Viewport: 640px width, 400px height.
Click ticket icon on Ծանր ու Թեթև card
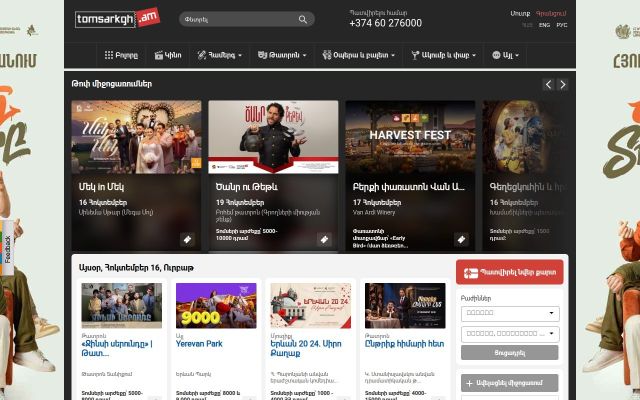click(324, 240)
